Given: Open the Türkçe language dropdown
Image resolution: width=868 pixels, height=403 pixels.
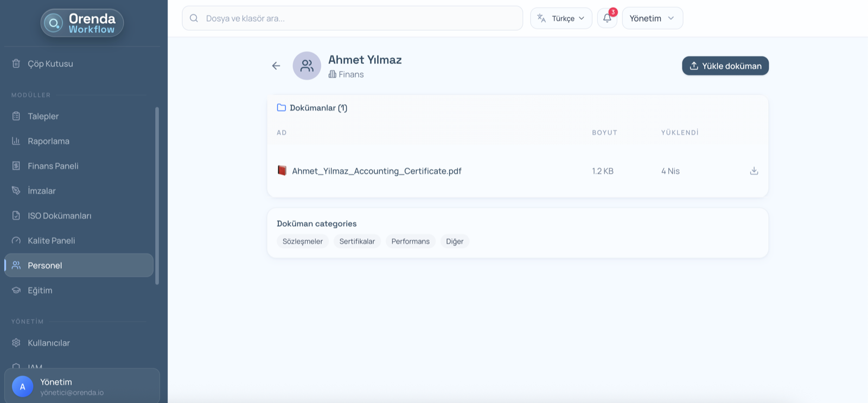Looking at the screenshot, I should tap(561, 18).
